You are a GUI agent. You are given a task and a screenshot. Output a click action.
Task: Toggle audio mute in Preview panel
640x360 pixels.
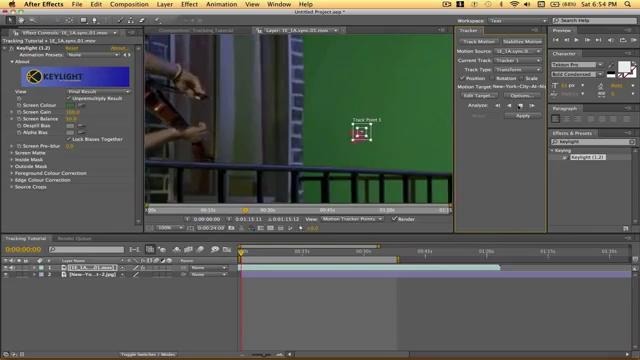[x=611, y=40]
